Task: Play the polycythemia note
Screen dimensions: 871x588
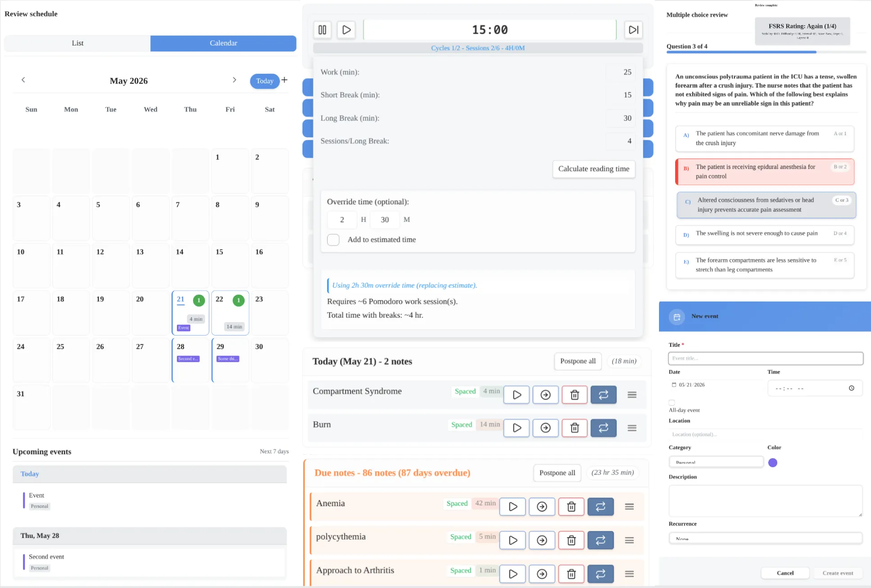Action: 513,540
